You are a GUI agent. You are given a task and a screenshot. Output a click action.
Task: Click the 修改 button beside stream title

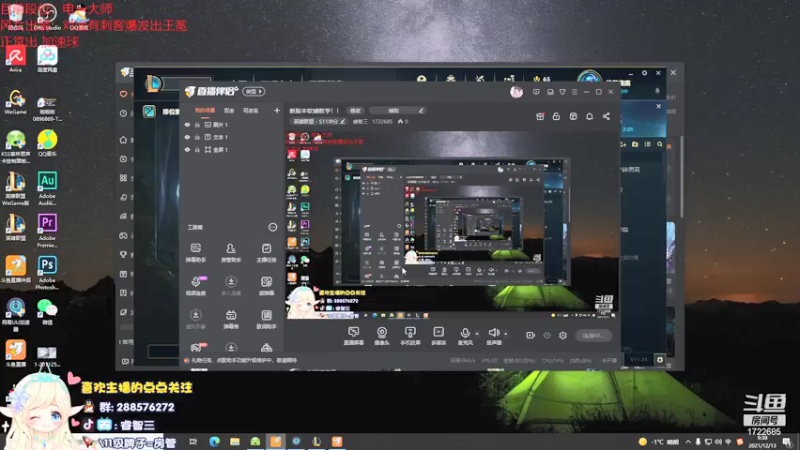point(355,110)
